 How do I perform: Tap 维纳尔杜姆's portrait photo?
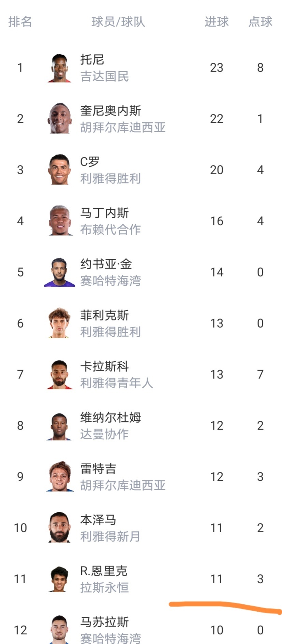tap(59, 425)
